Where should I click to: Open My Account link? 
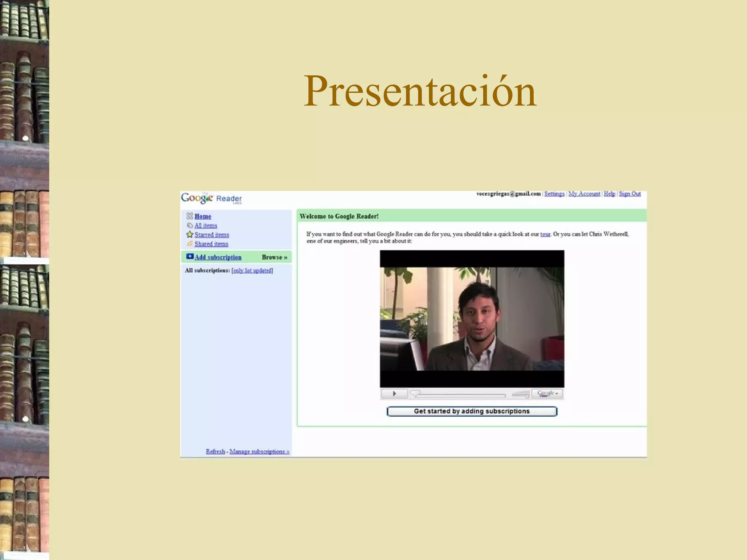[584, 194]
